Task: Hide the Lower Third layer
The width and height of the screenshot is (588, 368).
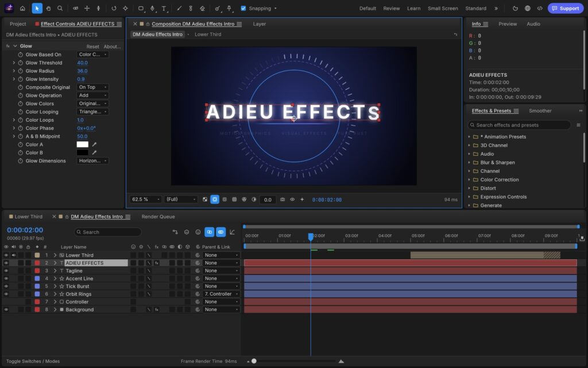Action: [x=6, y=255]
